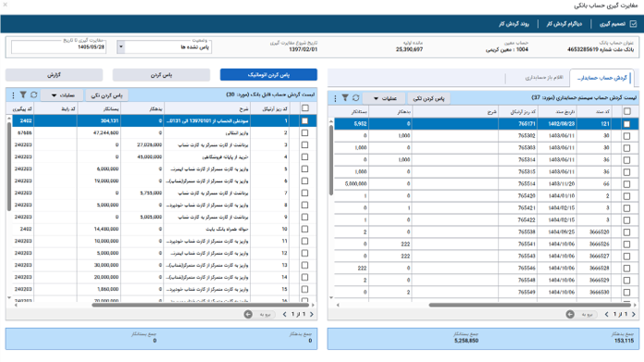This screenshot has height=362, width=644.
Task: Open the عملیات dropdown in the bank list toolbar
Action: click(x=63, y=95)
